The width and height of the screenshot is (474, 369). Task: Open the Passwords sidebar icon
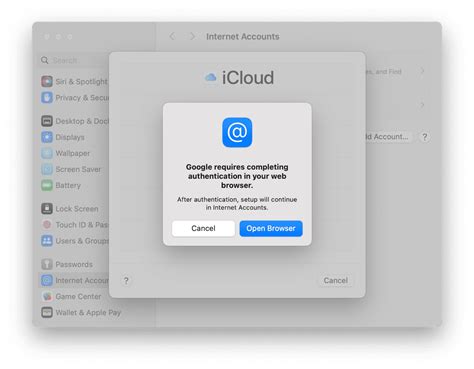(47, 264)
